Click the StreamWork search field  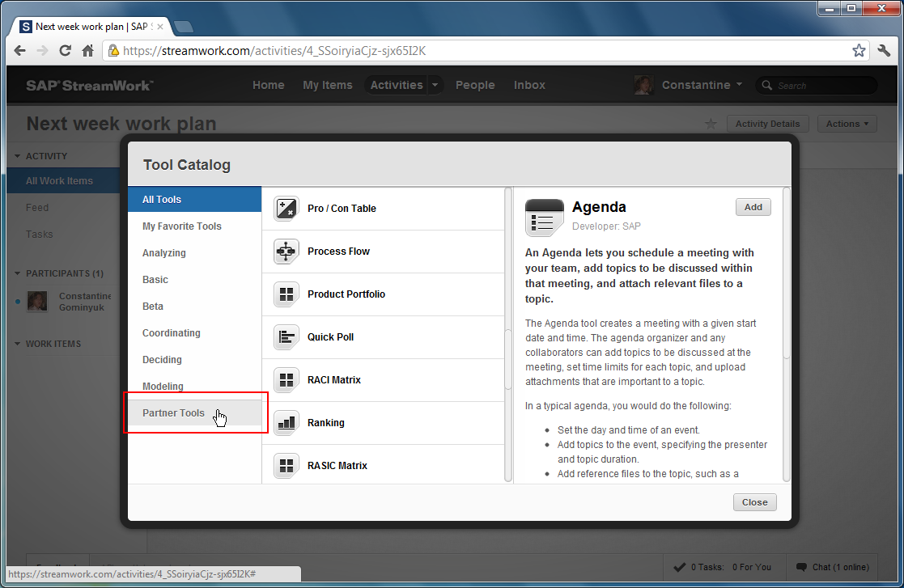click(x=817, y=85)
